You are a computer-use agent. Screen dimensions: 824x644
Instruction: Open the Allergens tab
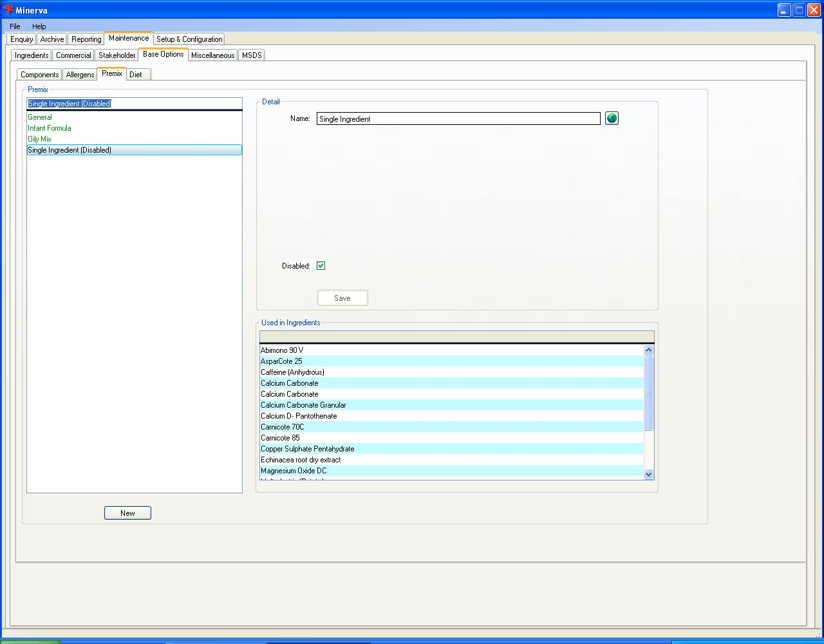point(80,75)
